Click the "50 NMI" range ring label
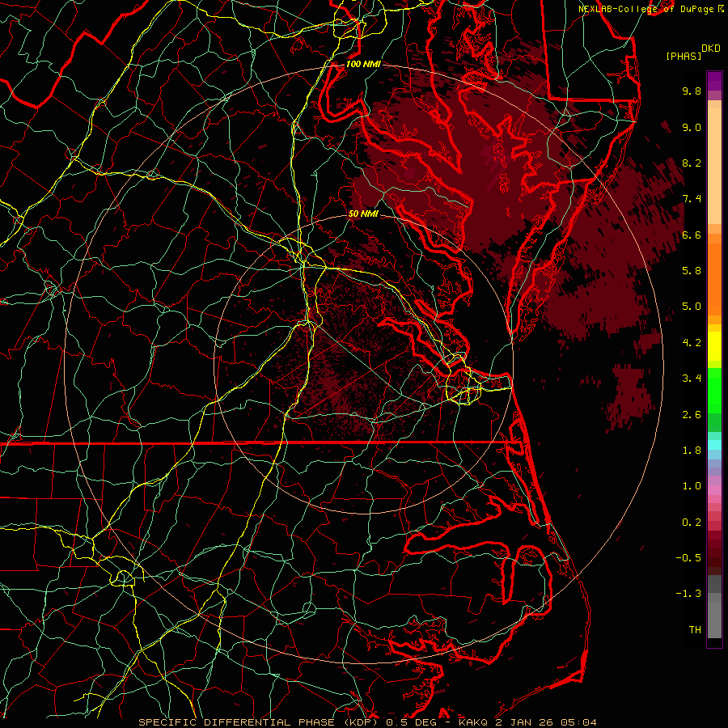The width and height of the screenshot is (728, 728). pos(363,214)
